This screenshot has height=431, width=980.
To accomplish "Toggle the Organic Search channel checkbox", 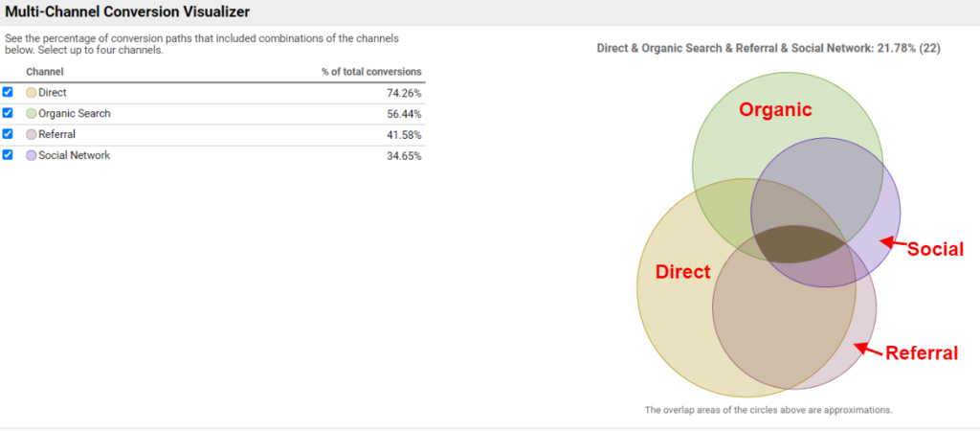I will [8, 113].
